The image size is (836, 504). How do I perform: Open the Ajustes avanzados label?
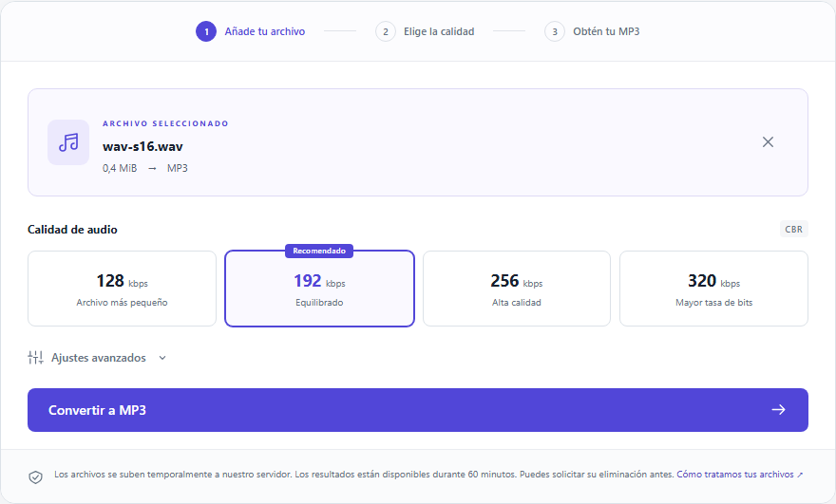pos(99,358)
